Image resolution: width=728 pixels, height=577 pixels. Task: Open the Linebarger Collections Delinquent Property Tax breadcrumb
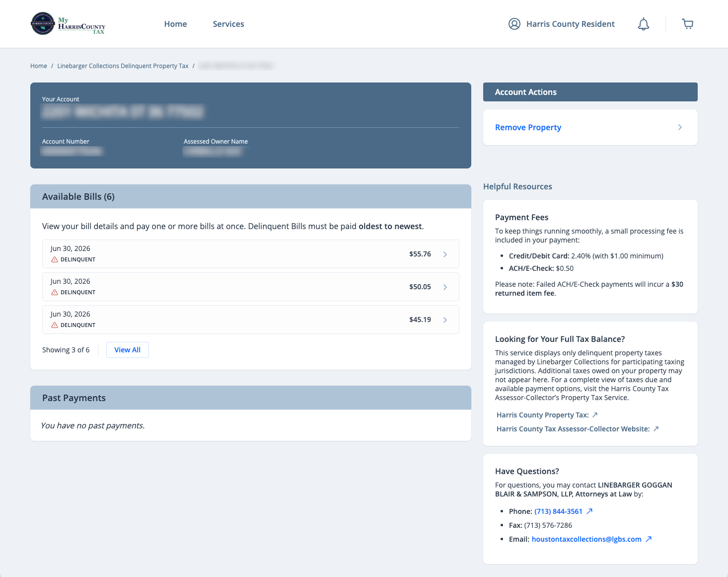(x=123, y=66)
